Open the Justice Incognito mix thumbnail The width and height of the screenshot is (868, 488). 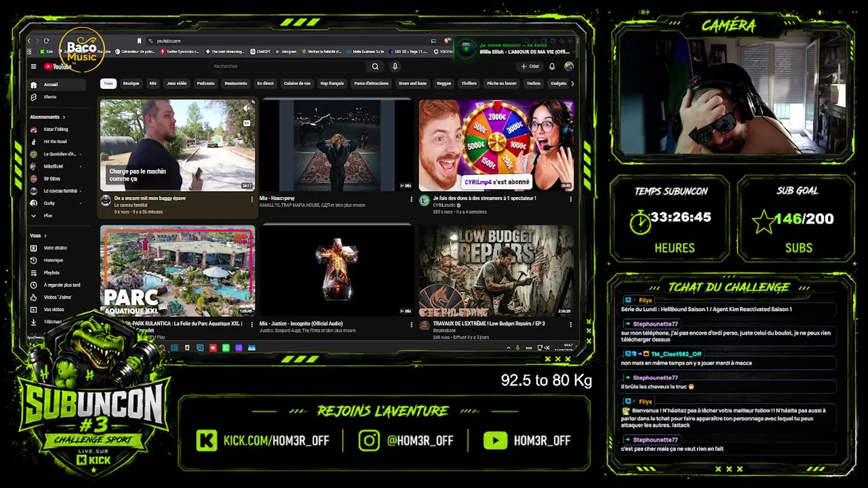click(x=337, y=270)
